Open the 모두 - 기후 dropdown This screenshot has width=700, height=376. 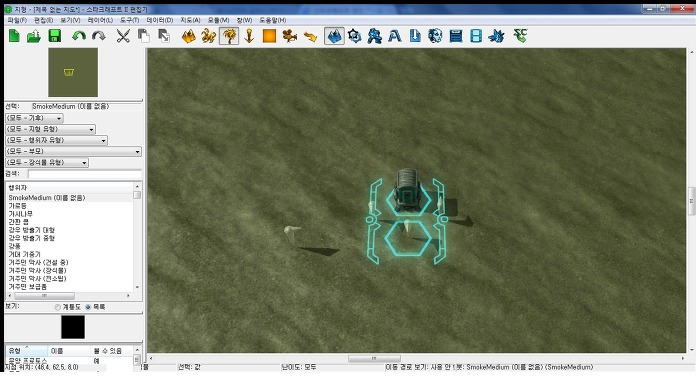point(34,118)
